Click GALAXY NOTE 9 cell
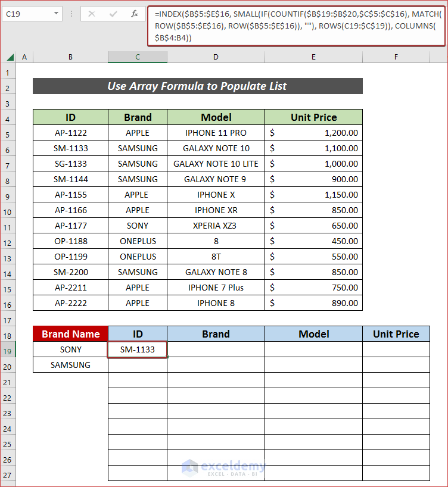This screenshot has height=487, width=448. (x=216, y=179)
